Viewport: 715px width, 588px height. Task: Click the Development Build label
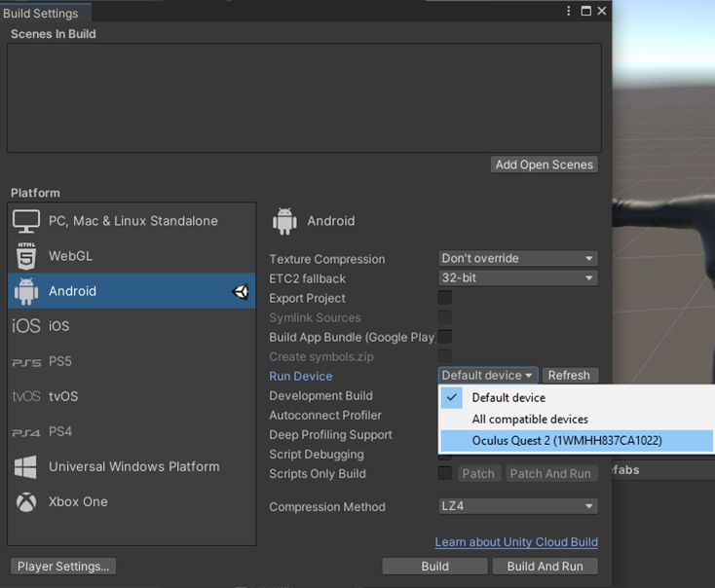tap(320, 395)
